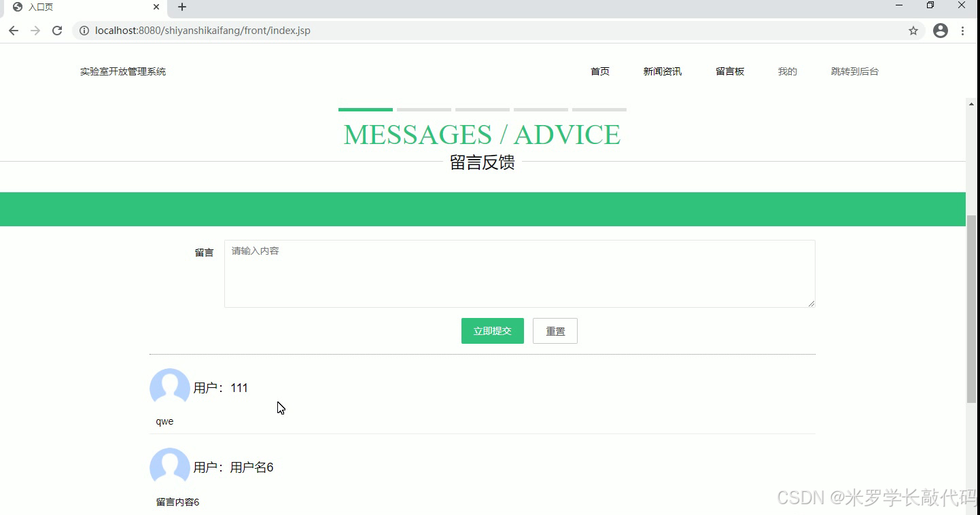The height and width of the screenshot is (515, 980).
Task: Open the Chrome three-dot menu
Action: coord(963,31)
